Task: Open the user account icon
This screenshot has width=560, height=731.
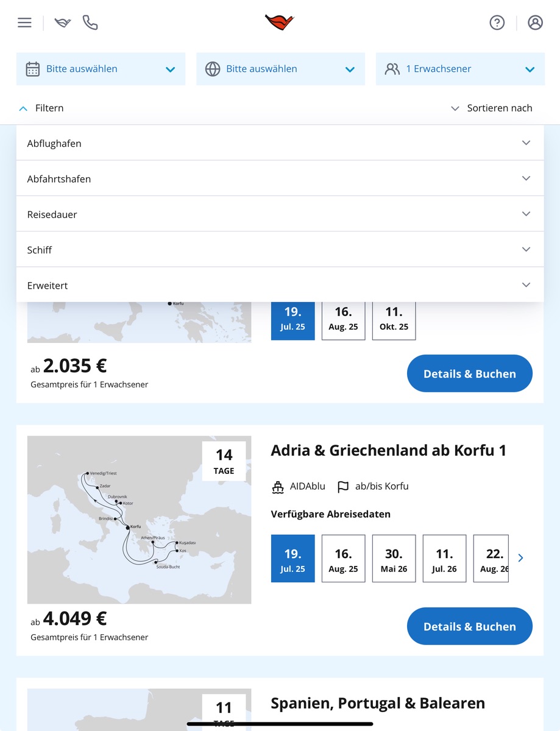Action: point(535,23)
